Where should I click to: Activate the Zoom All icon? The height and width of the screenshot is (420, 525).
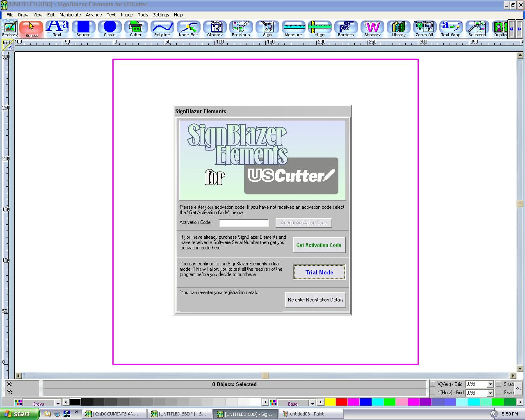coord(425,27)
